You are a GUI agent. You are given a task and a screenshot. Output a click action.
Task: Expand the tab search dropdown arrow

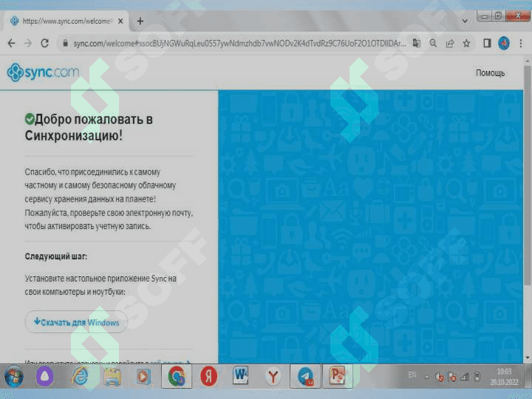(x=465, y=21)
